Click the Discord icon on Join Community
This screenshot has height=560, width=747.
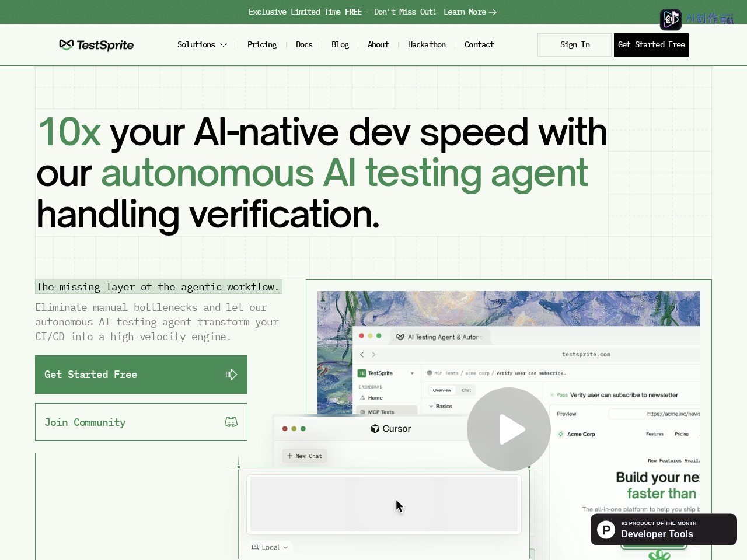(231, 422)
